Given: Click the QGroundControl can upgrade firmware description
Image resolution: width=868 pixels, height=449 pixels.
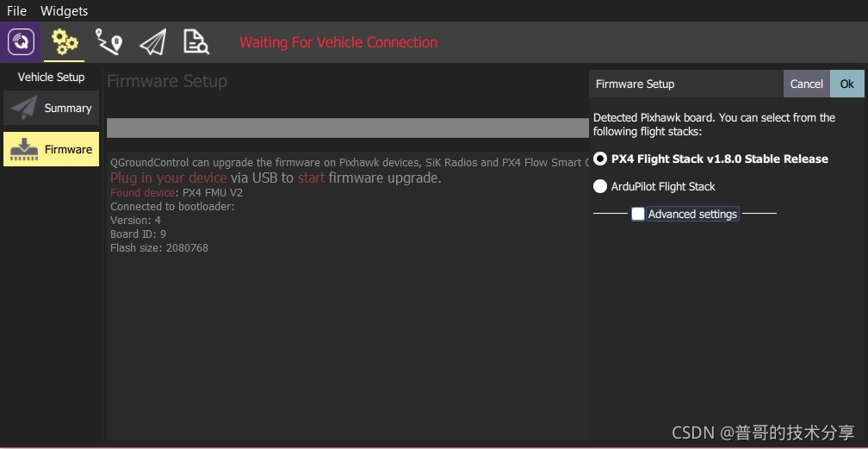Looking at the screenshot, I should pyautogui.click(x=350, y=163).
